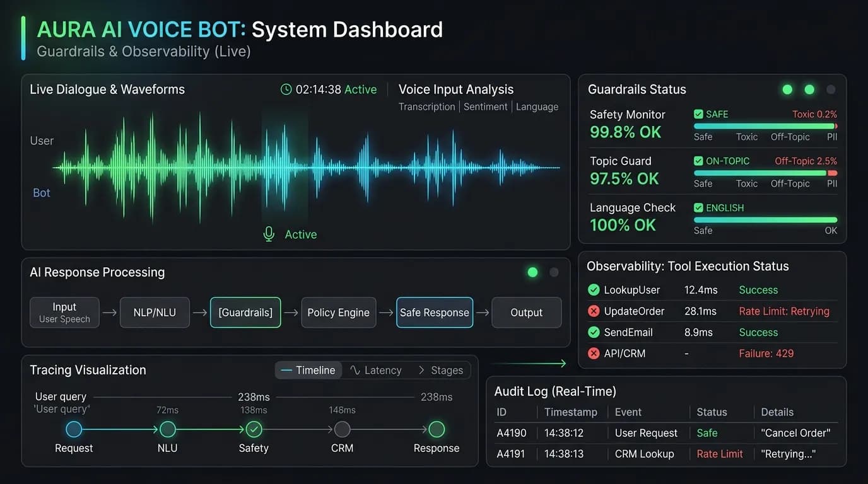Screen dimensions: 868x484
Task: Click the '99.8% OK' Safety Monitor value
Action: pos(626,132)
